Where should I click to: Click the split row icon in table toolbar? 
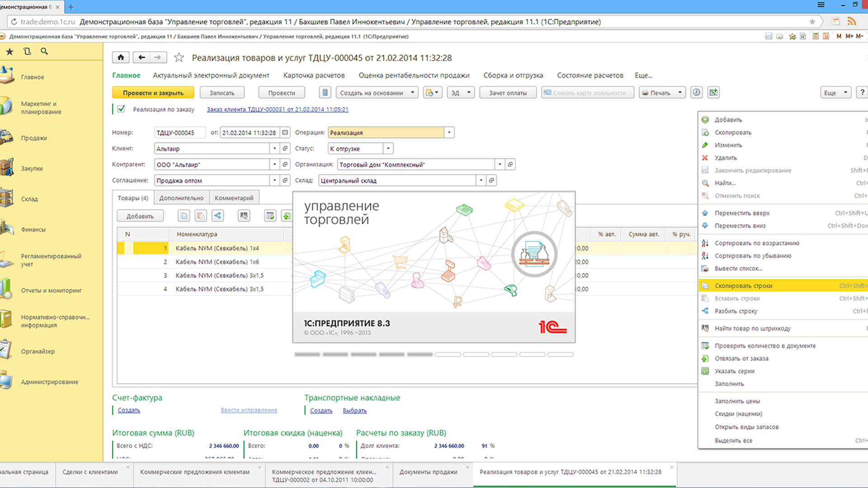218,216
